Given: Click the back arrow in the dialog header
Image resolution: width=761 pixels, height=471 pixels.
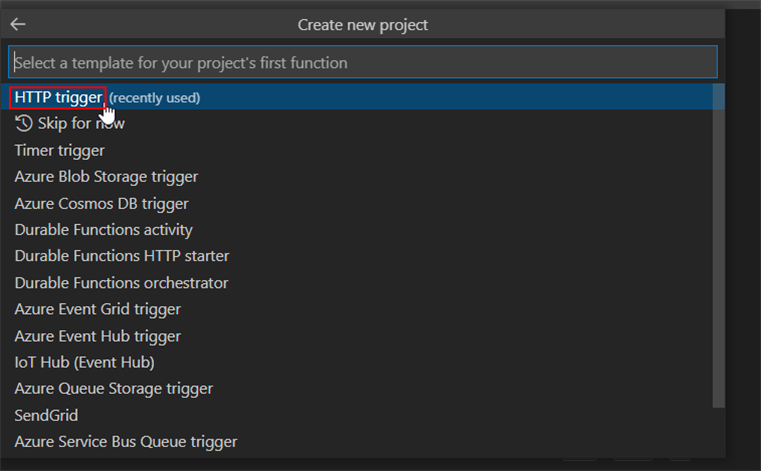Looking at the screenshot, I should [18, 25].
